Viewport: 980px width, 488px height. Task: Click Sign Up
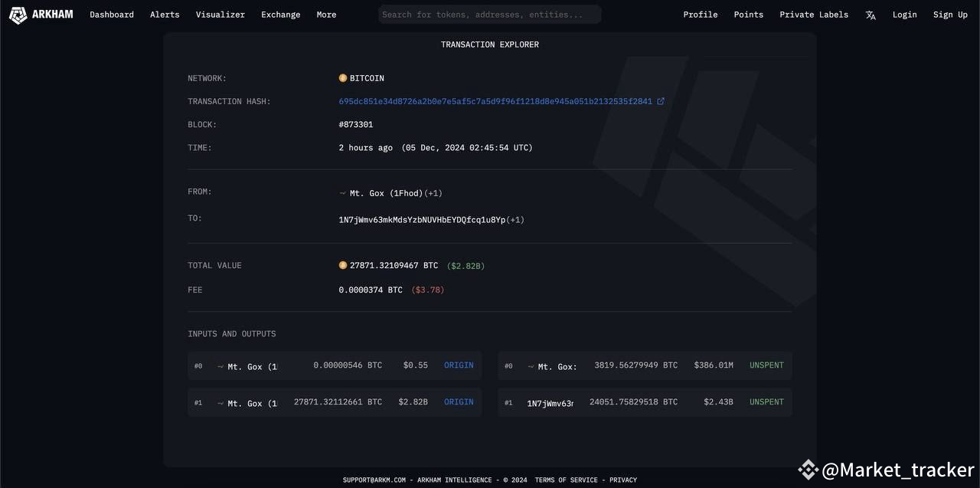click(x=950, y=15)
